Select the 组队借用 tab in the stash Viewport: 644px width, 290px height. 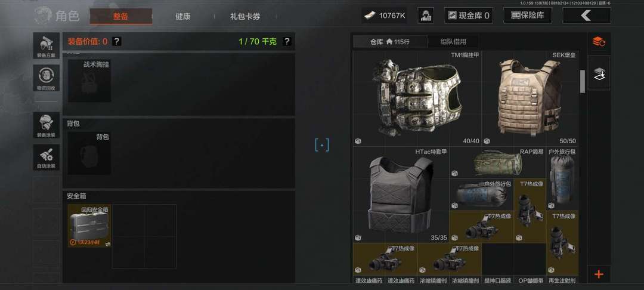pyautogui.click(x=453, y=42)
